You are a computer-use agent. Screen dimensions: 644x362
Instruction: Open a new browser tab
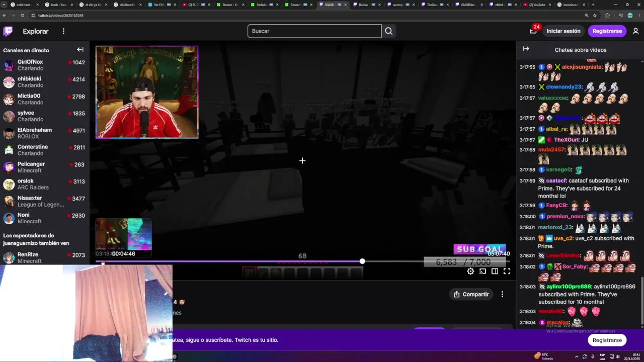click(x=593, y=5)
